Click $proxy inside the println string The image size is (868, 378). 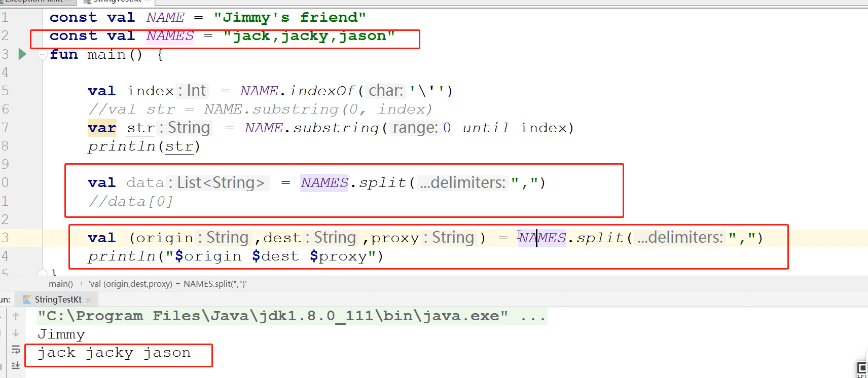pyautogui.click(x=338, y=256)
